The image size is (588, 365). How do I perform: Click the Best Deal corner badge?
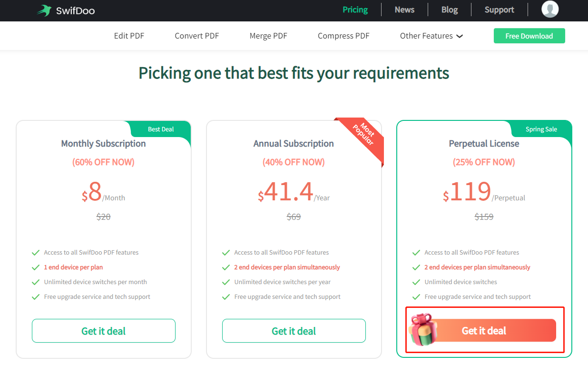(x=161, y=129)
